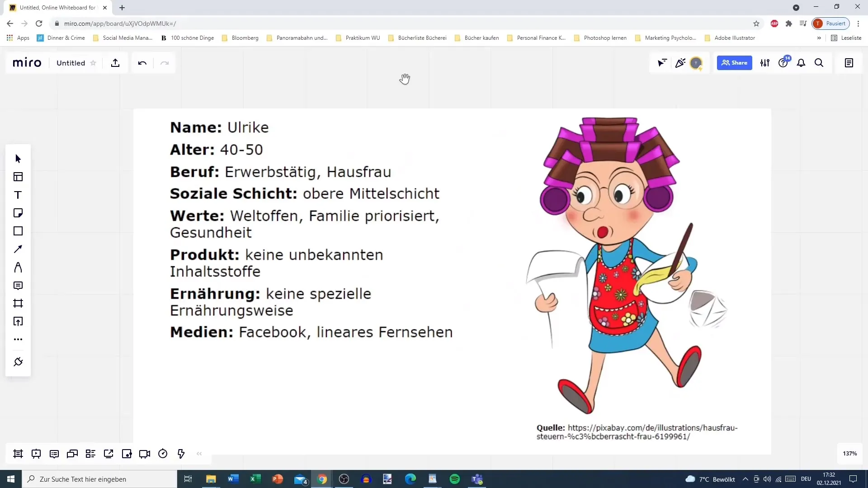Open the Untitled board title
Image resolution: width=868 pixels, height=488 pixels.
click(71, 63)
